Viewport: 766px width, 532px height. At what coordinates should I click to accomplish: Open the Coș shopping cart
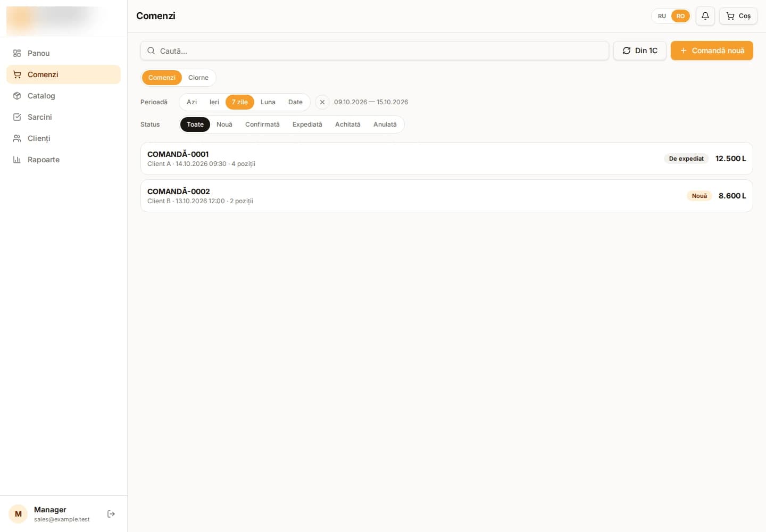(738, 16)
